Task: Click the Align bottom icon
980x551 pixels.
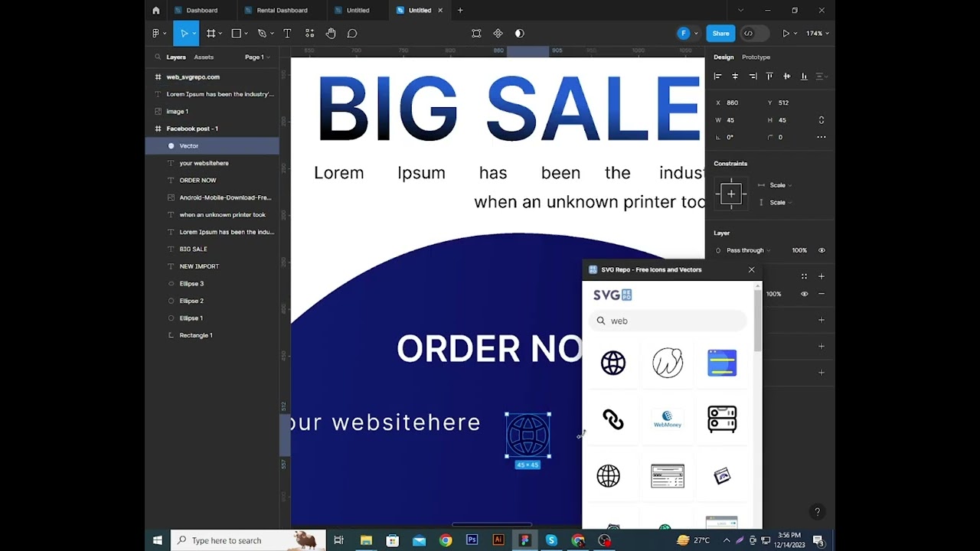Action: pos(804,77)
